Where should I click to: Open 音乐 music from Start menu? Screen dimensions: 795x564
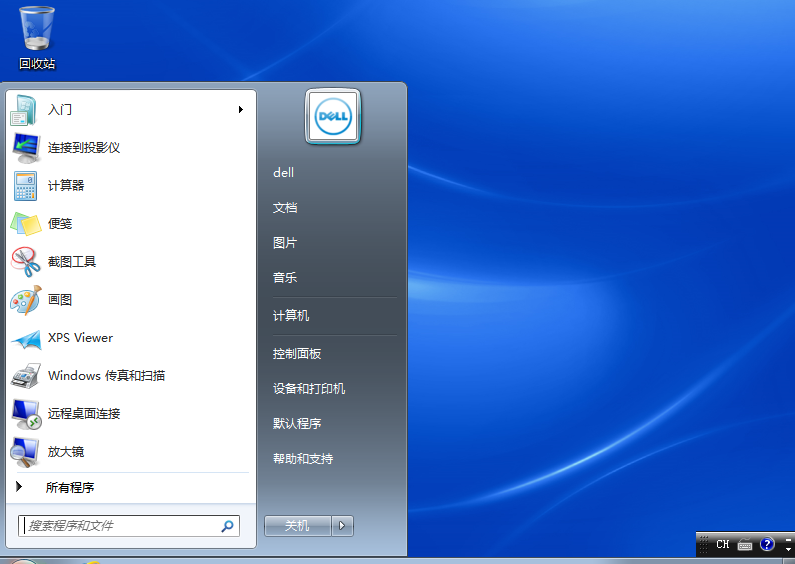click(285, 277)
